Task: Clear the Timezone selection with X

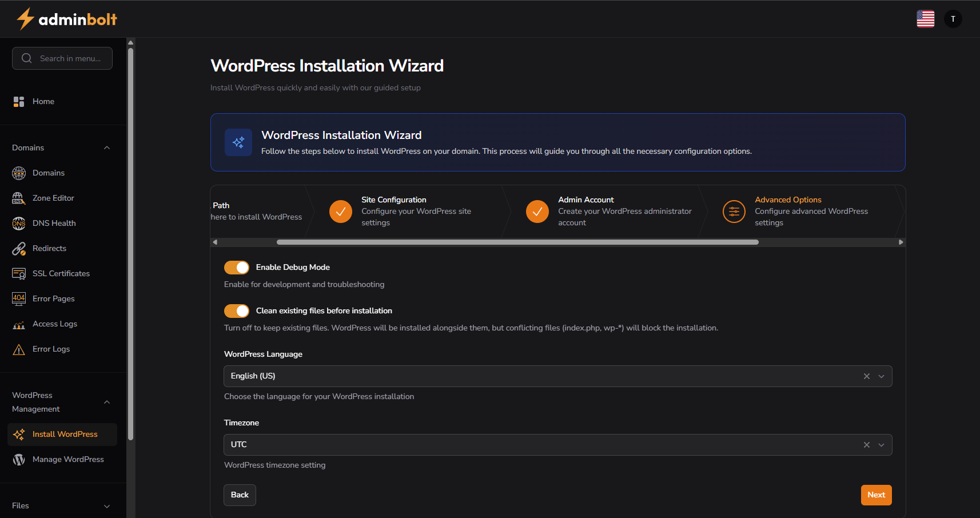Action: (x=867, y=445)
